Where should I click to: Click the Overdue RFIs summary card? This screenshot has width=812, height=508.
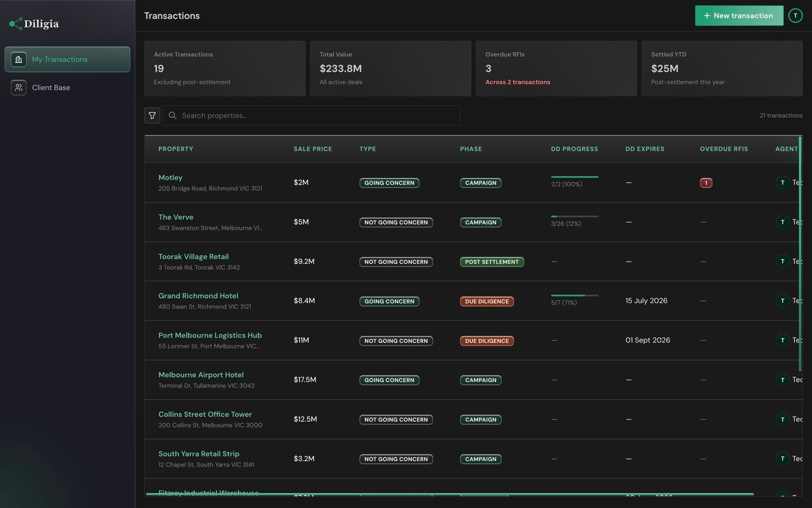click(556, 69)
